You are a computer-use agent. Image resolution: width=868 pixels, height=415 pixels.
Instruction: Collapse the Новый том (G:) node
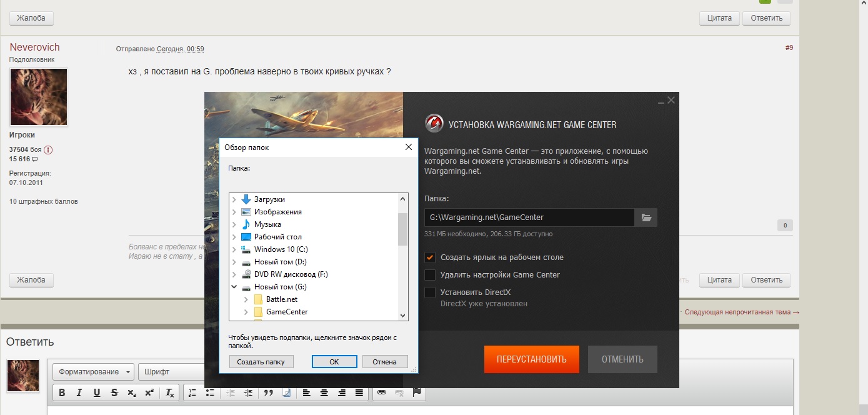(234, 287)
